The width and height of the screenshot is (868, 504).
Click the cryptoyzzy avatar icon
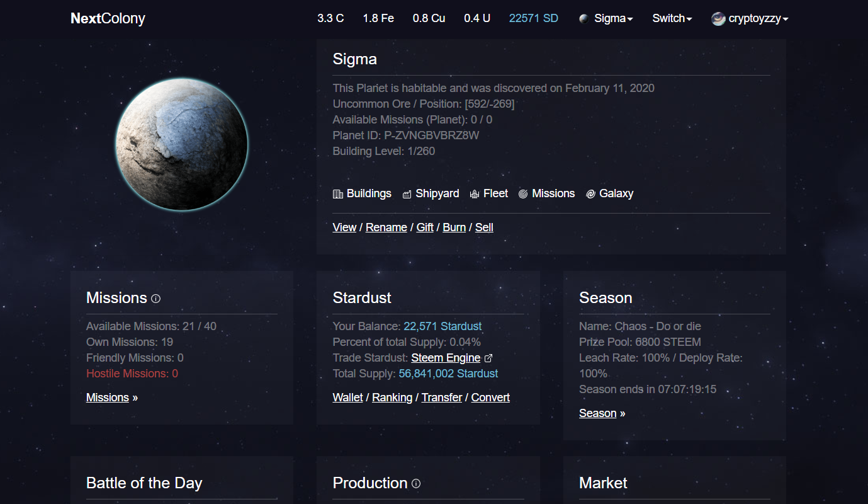click(x=718, y=18)
